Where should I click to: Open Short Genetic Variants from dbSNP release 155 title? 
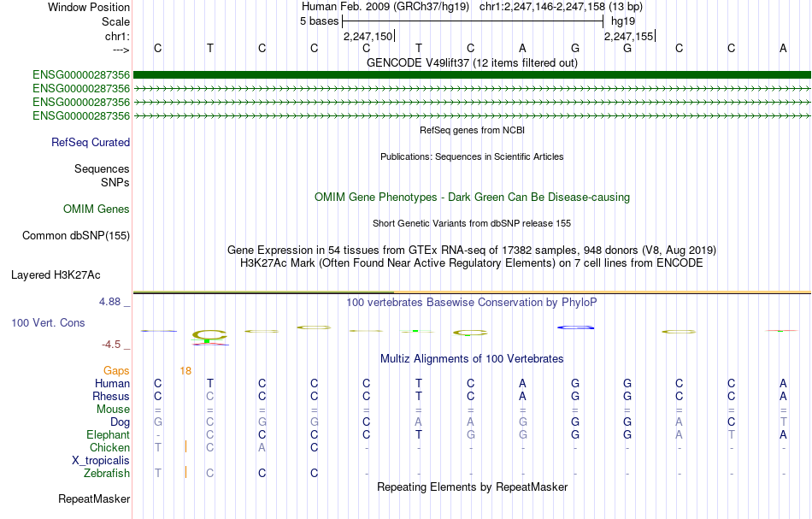pyautogui.click(x=472, y=223)
